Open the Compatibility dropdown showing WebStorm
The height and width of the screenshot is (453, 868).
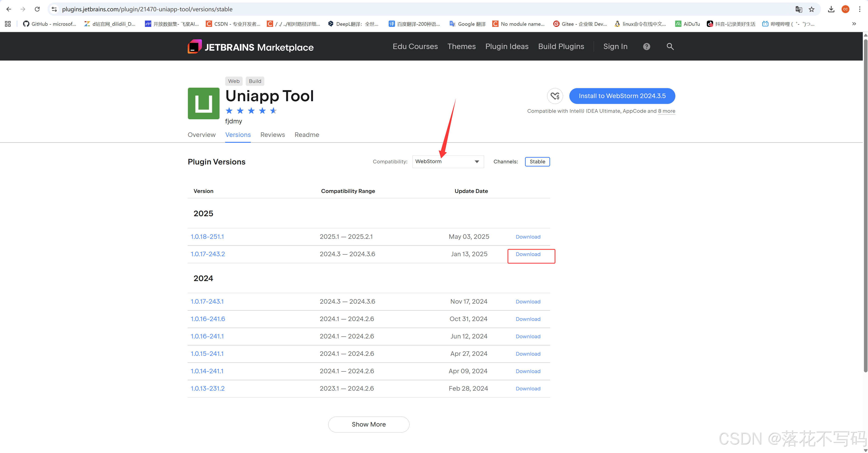pos(448,162)
